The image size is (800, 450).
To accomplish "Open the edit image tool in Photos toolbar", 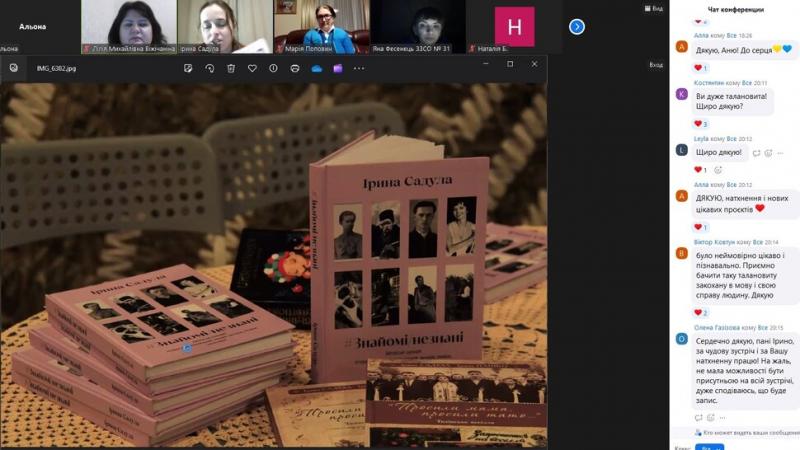I will (x=188, y=68).
